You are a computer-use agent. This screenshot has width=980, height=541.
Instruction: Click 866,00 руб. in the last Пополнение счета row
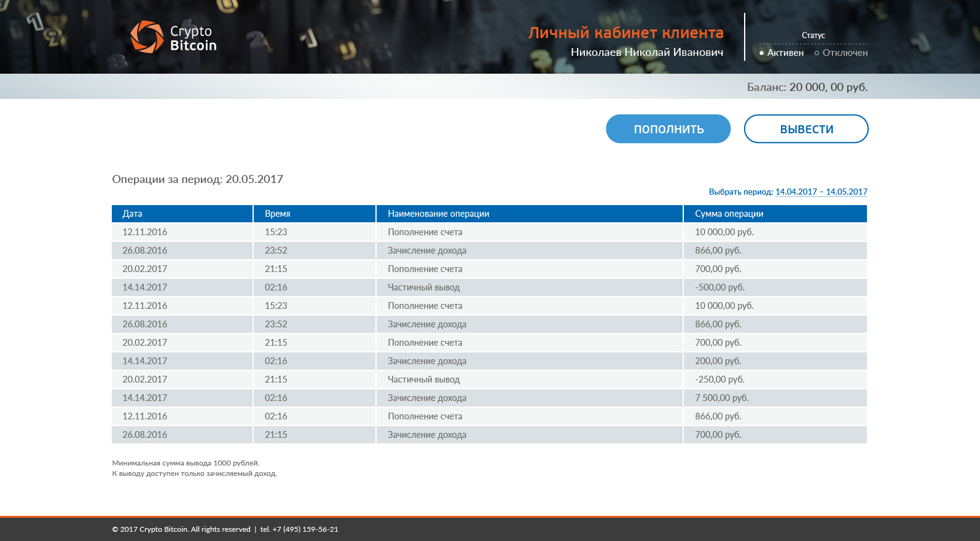(x=718, y=416)
